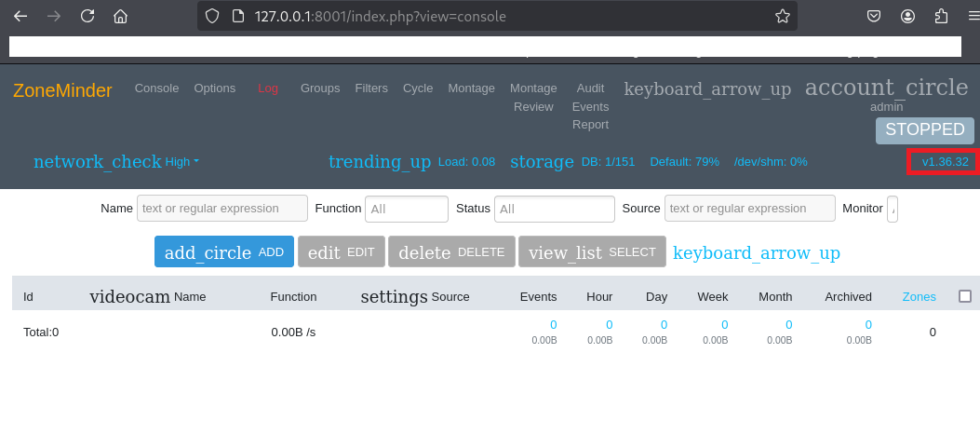This screenshot has height=448, width=980.
Task: Click the storage icon in status bar
Action: (x=542, y=162)
